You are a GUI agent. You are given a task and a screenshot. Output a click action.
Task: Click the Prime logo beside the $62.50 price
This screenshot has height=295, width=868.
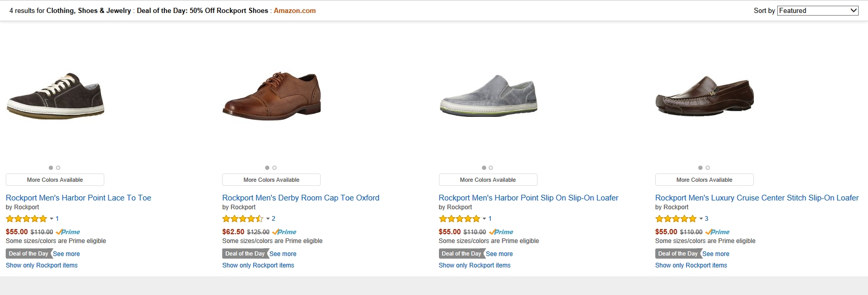[284, 232]
